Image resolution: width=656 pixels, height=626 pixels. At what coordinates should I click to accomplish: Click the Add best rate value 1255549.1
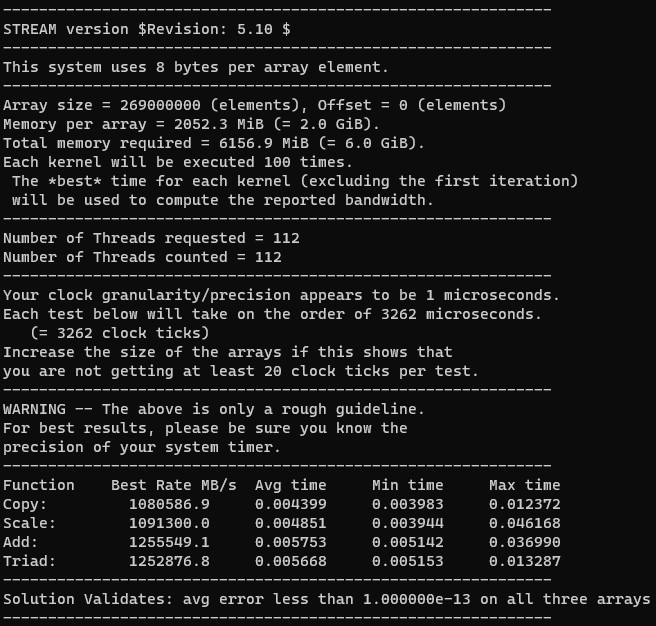point(169,542)
